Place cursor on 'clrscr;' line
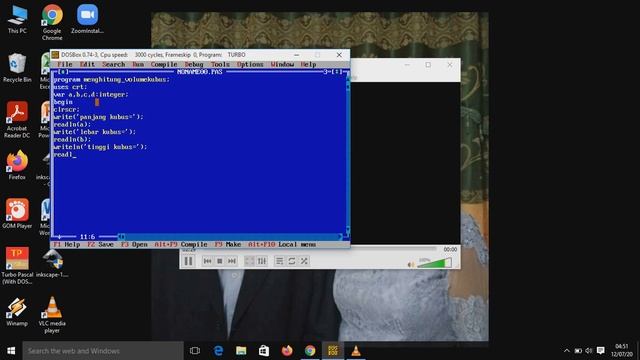This screenshot has width=640, height=360. [x=67, y=109]
